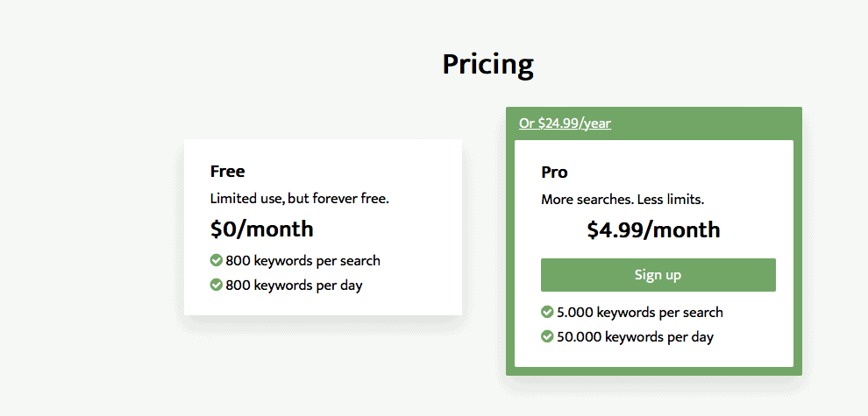This screenshot has width=868, height=416.
Task: Select the Free plan title
Action: tap(227, 172)
